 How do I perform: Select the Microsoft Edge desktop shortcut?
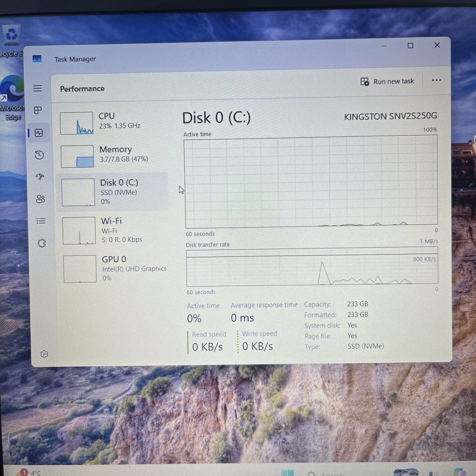tap(12, 97)
